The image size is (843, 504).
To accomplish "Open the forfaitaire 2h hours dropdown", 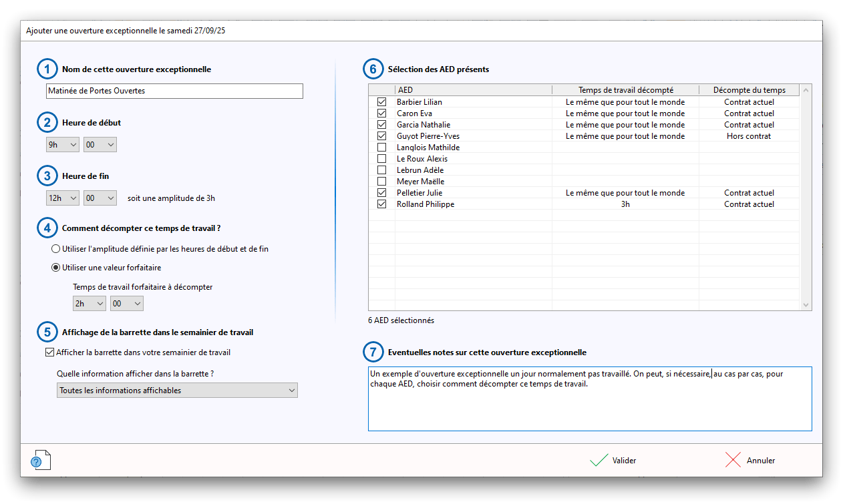I will 89,304.
